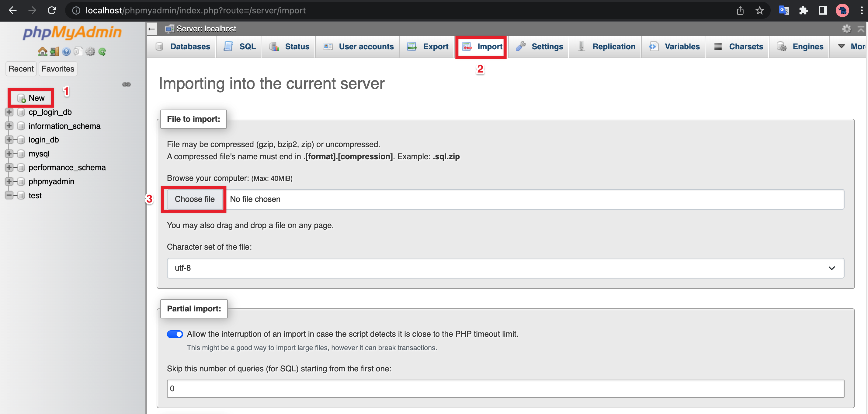Open page-related settings gear at top right
The height and width of the screenshot is (414, 868).
click(846, 29)
